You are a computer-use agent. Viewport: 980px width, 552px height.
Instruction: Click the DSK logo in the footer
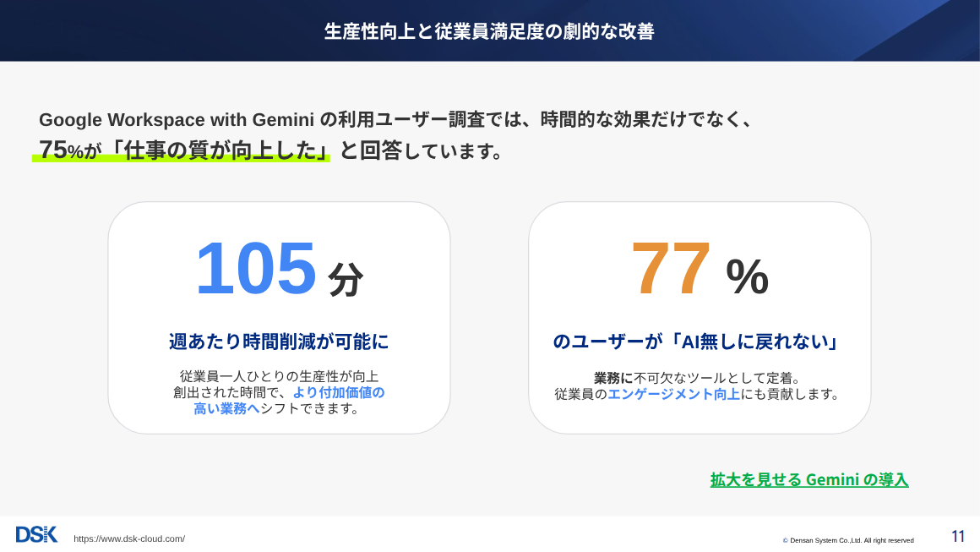[x=36, y=534]
